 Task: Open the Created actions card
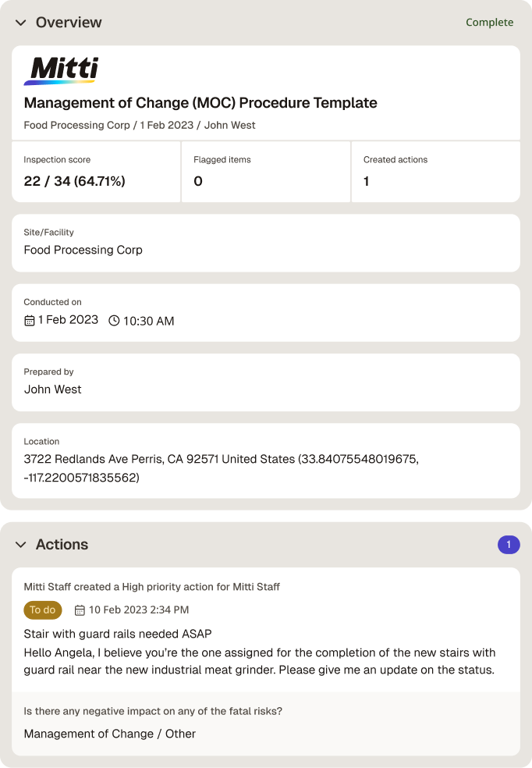point(435,172)
